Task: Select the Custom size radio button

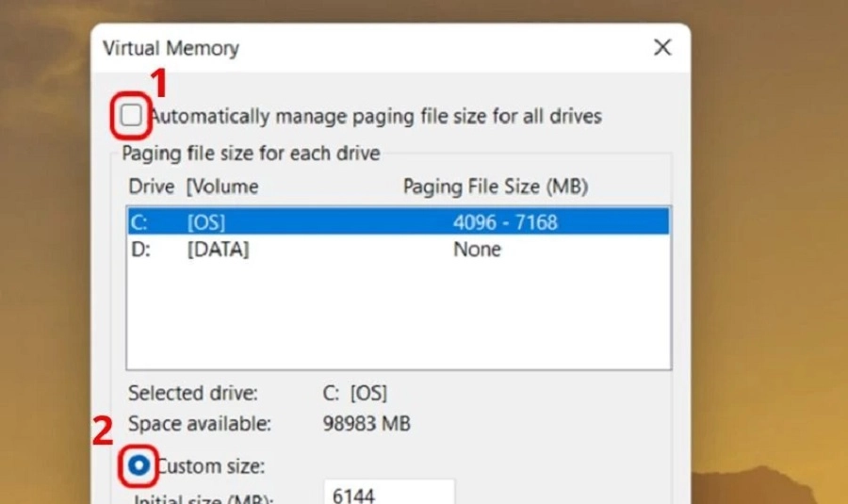Action: [139, 465]
